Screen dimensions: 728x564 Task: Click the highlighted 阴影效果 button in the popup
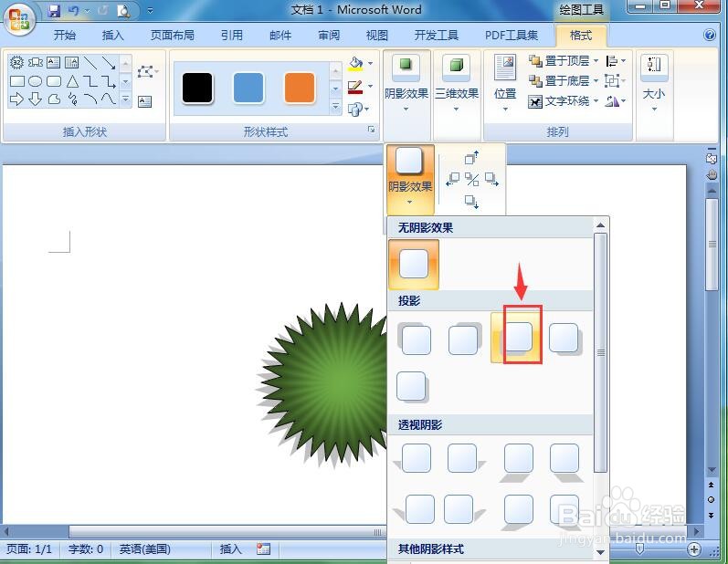410,178
